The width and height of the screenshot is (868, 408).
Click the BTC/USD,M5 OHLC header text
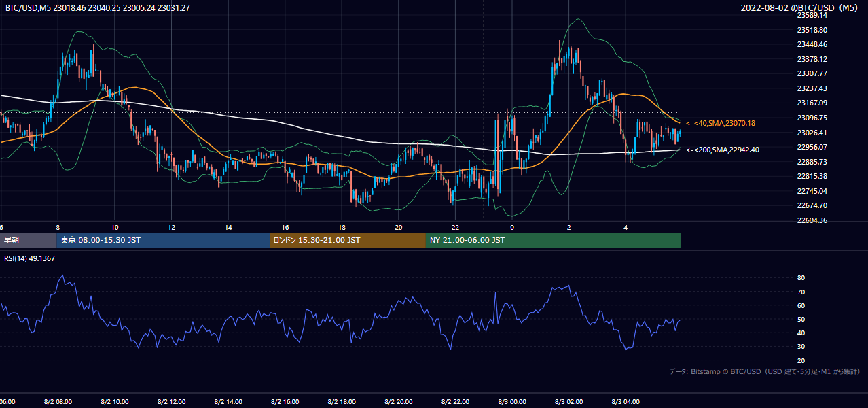(x=98, y=8)
